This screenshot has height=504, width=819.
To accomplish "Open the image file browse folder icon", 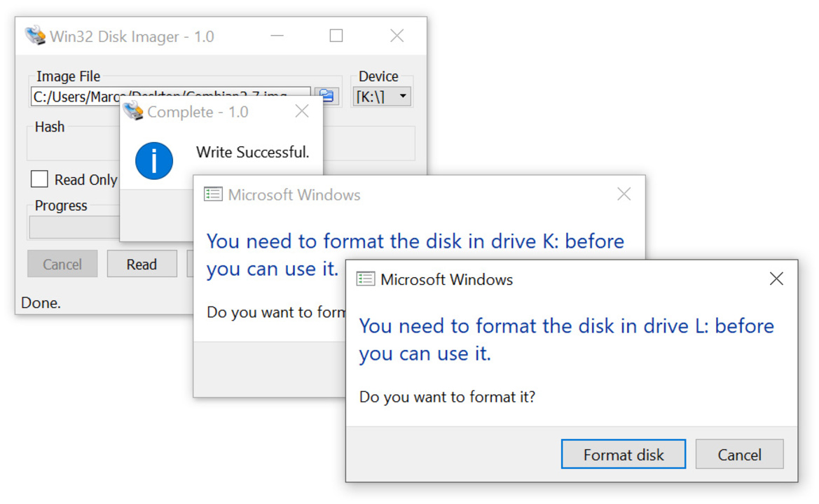I will point(327,96).
